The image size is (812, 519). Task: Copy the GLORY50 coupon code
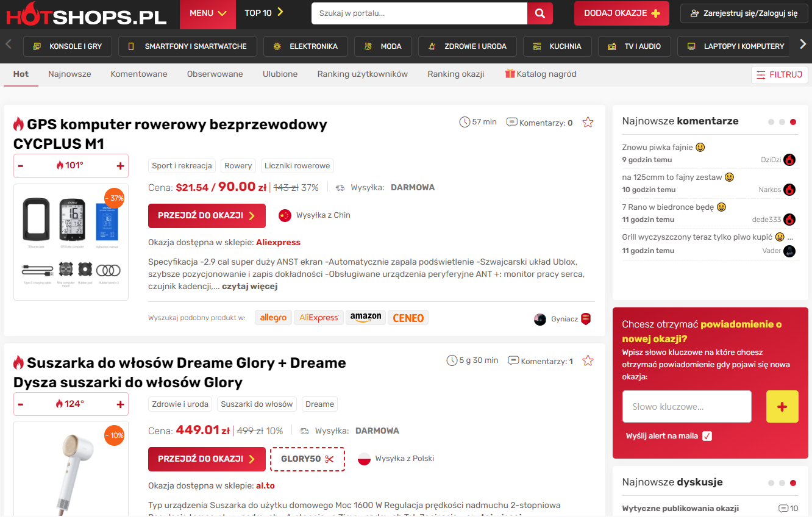pyautogui.click(x=308, y=459)
